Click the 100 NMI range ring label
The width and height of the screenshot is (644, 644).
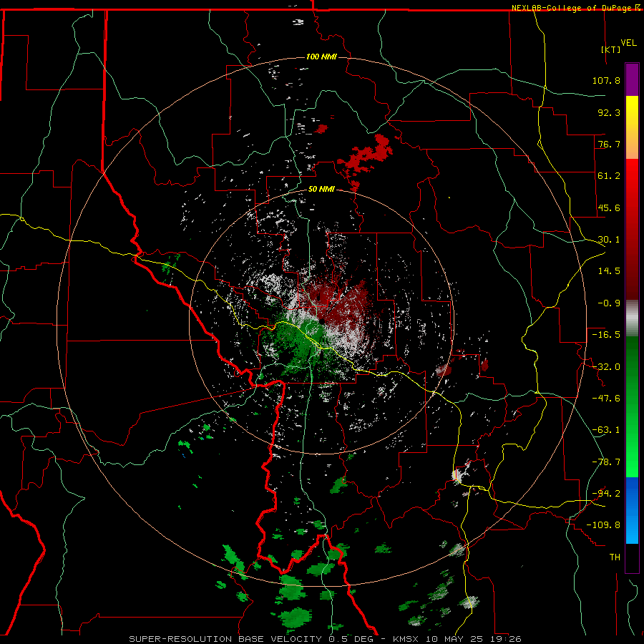[x=321, y=57]
